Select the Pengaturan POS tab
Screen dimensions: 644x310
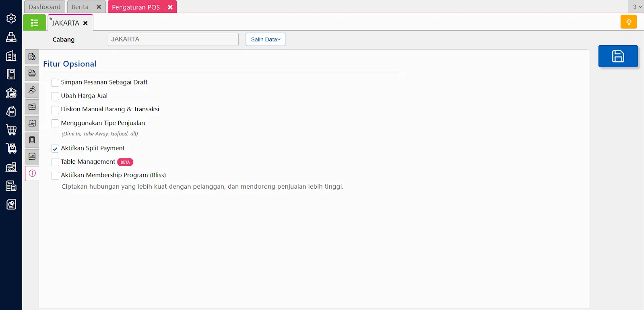pyautogui.click(x=136, y=7)
